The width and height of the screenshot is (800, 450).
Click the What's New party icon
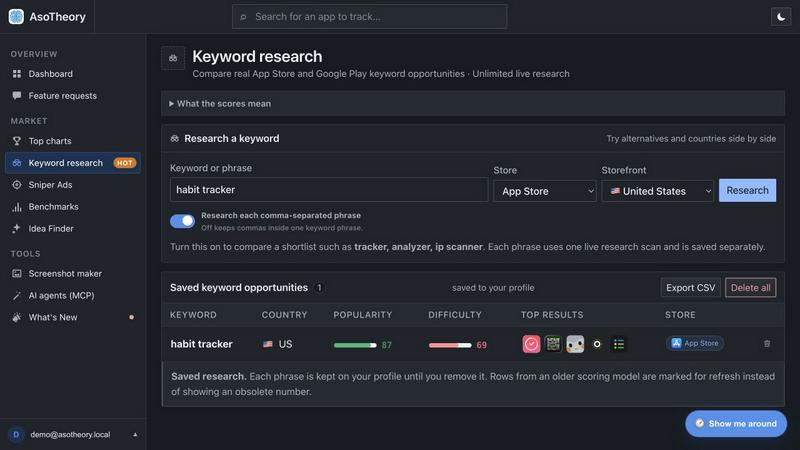(17, 317)
